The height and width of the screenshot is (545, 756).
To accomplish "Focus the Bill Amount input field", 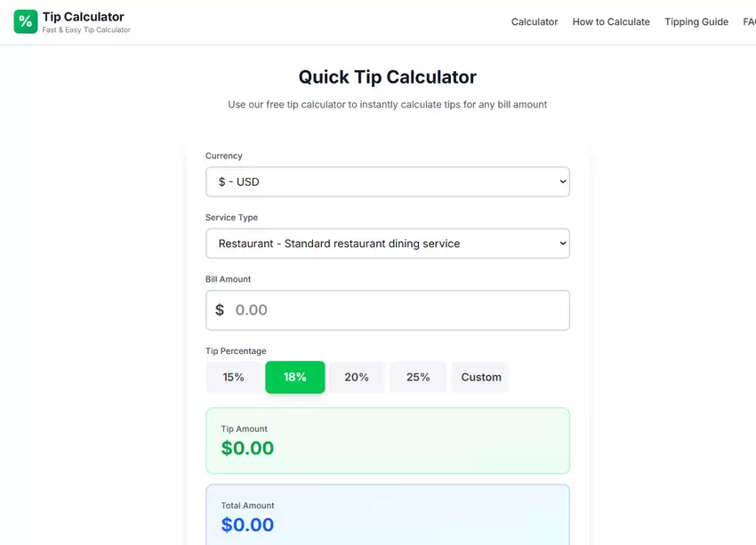I will coord(388,310).
